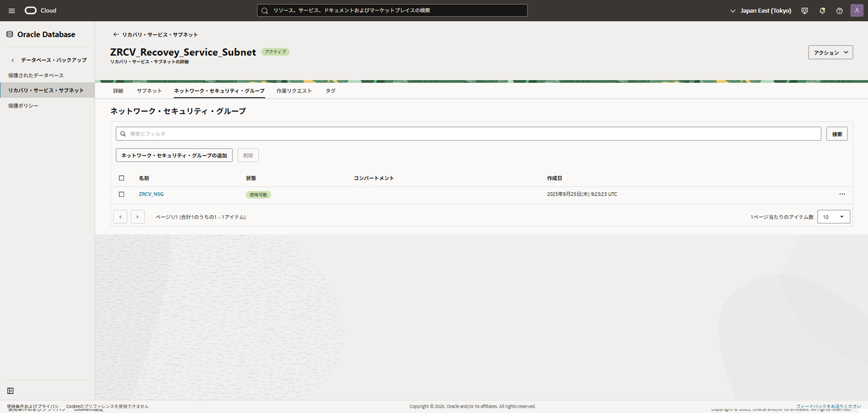Open row actions menu for ZRCV_NSG

(842, 194)
